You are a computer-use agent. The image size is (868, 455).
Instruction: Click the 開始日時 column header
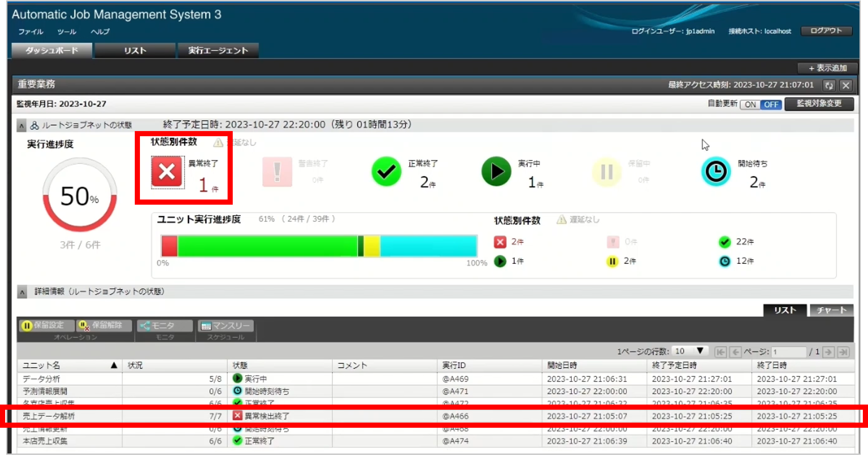pos(594,365)
